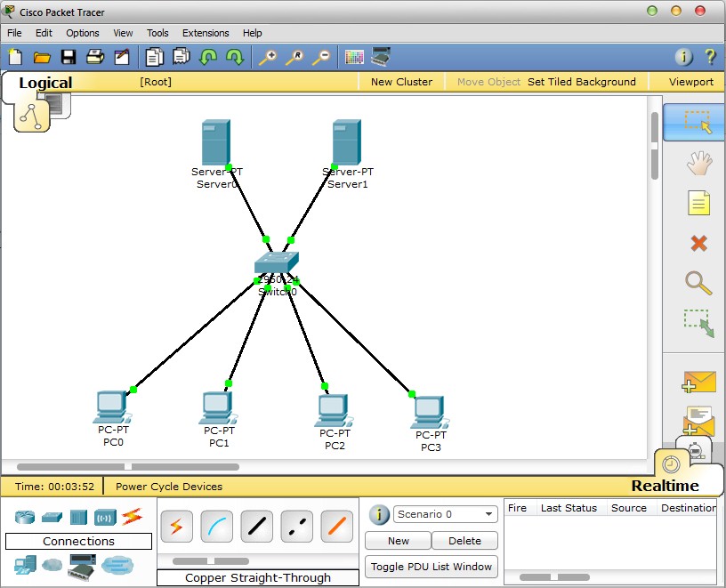This screenshot has height=588, width=726.
Task: Choose the Copper Cross-Over cable type
Action: tap(296, 527)
